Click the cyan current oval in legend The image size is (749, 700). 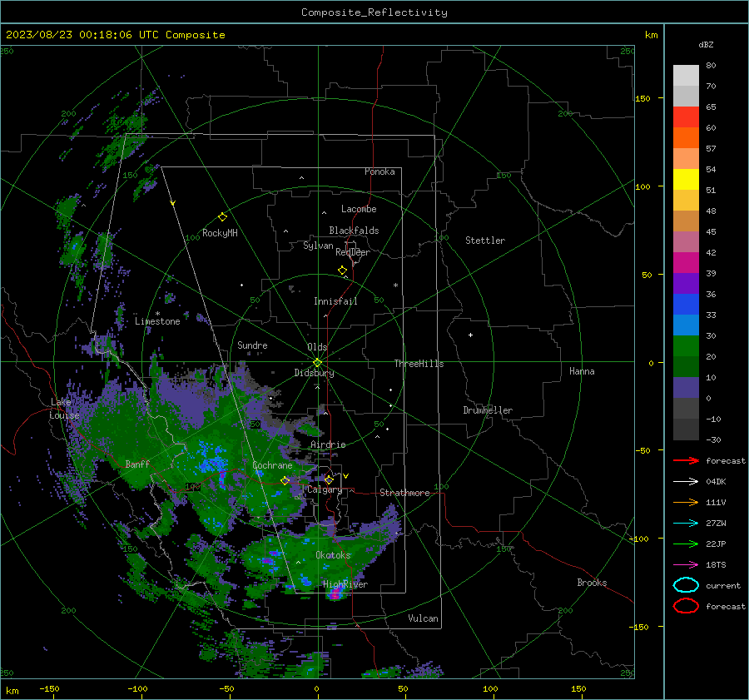(686, 585)
